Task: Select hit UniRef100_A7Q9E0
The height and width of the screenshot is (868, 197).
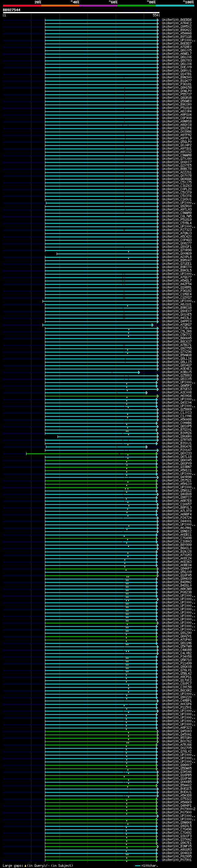Action: point(177,47)
